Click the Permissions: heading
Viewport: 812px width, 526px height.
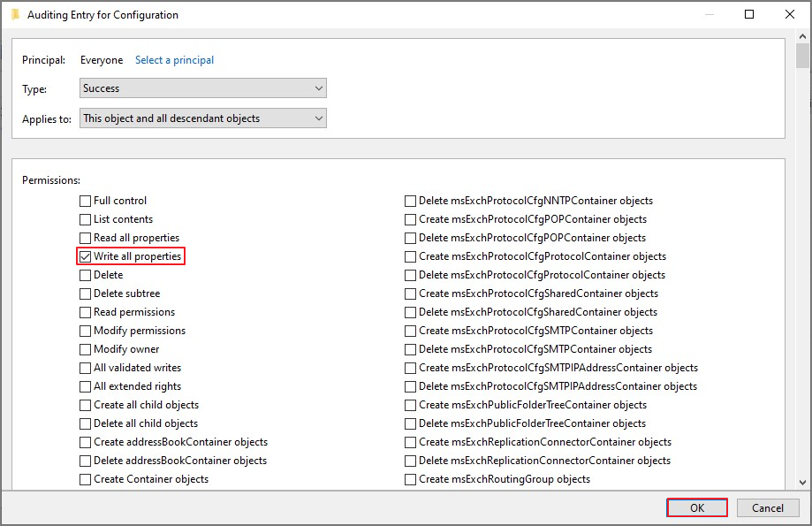(x=51, y=180)
